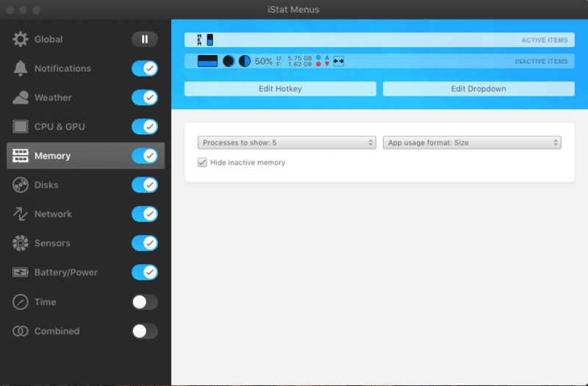
Task: Uncheck Hide inactive memory checkbox
Action: point(202,162)
